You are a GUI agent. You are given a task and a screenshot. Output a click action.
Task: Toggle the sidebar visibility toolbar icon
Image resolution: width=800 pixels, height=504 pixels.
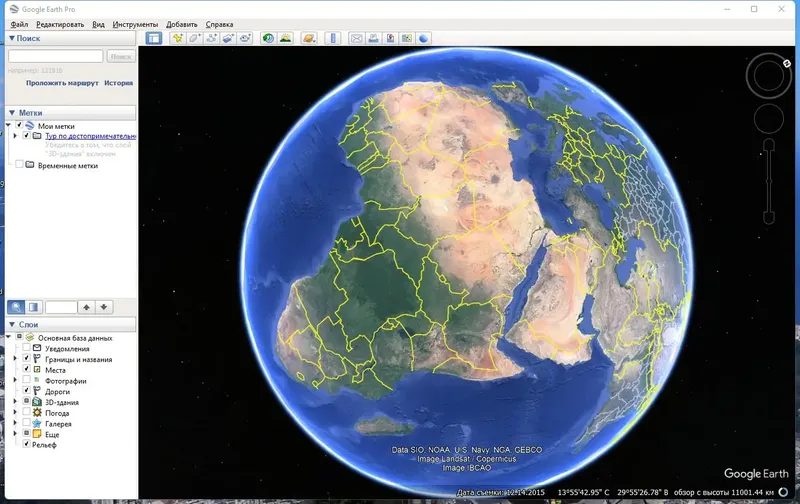tap(154, 38)
